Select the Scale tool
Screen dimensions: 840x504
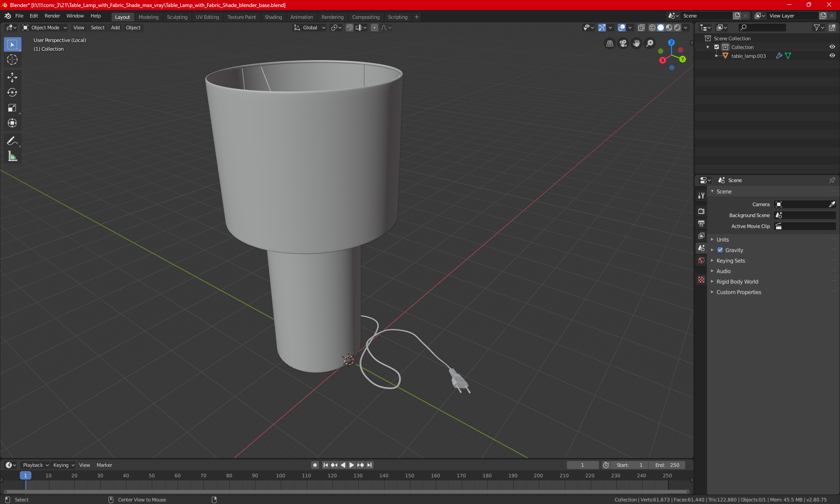tap(12, 108)
